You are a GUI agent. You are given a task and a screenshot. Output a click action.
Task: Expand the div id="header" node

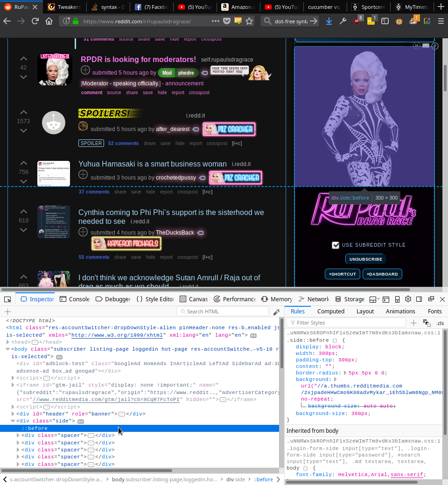tap(13, 414)
